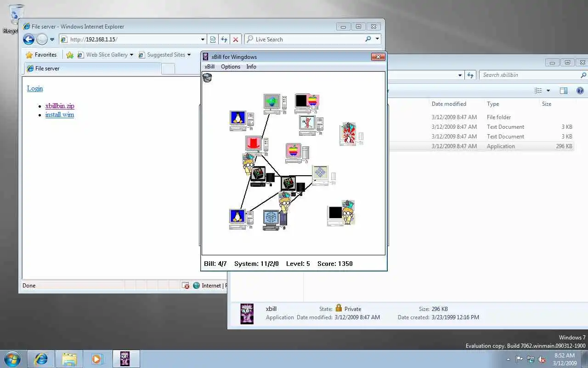Open the Info menu in xBill
588x368 pixels.
(x=251, y=67)
